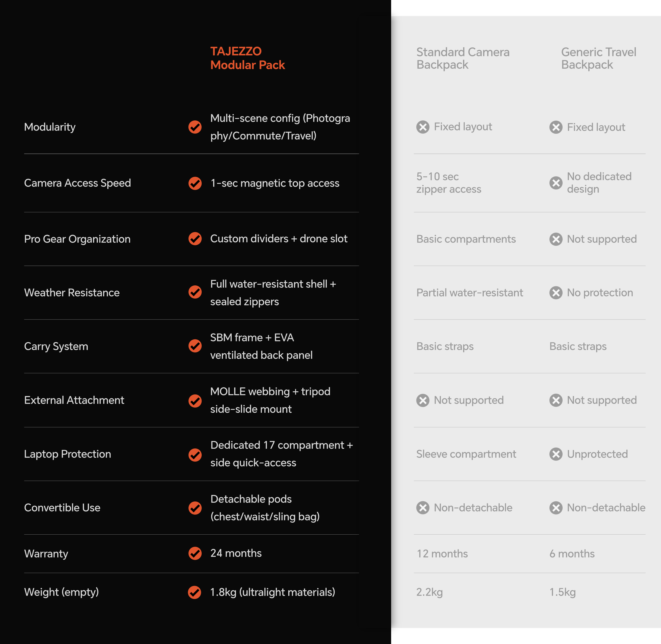
Task: Click the checkmark beside Full water-resistant shell
Action: [195, 292]
